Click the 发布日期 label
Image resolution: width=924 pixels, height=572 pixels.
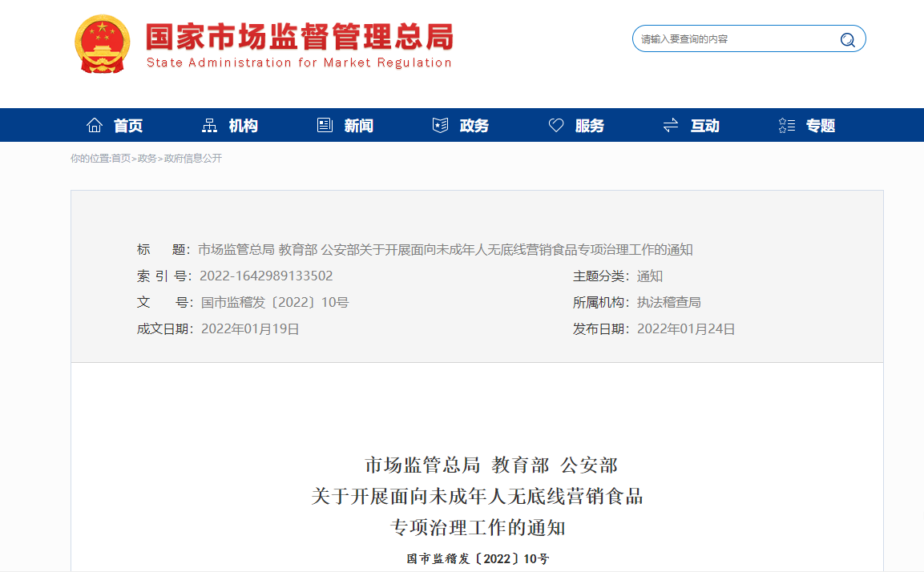[601, 328]
